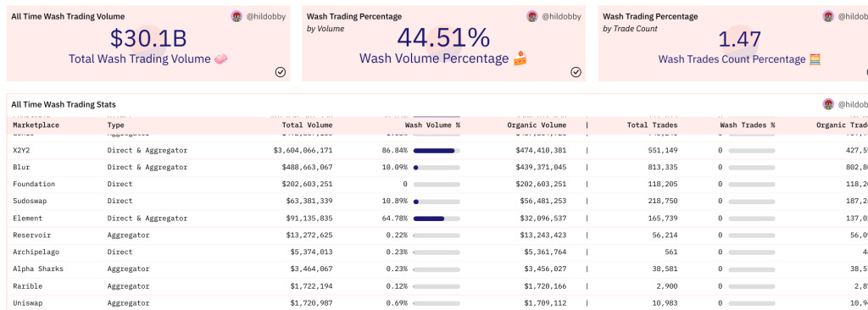Open @hildobby link on the by Volume card
868x310 pixels.
[x=561, y=17]
